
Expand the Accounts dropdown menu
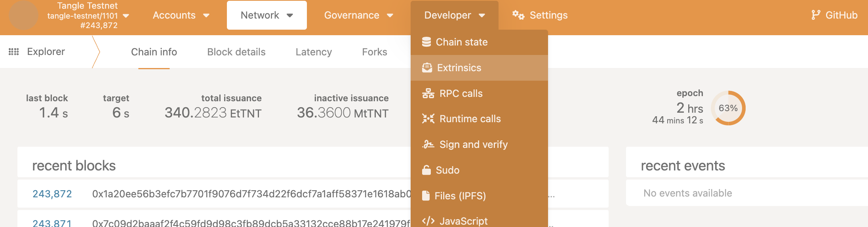[x=181, y=15]
